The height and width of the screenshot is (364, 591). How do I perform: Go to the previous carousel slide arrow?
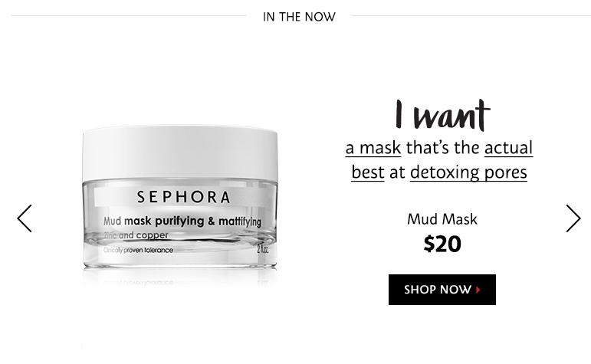(x=25, y=218)
